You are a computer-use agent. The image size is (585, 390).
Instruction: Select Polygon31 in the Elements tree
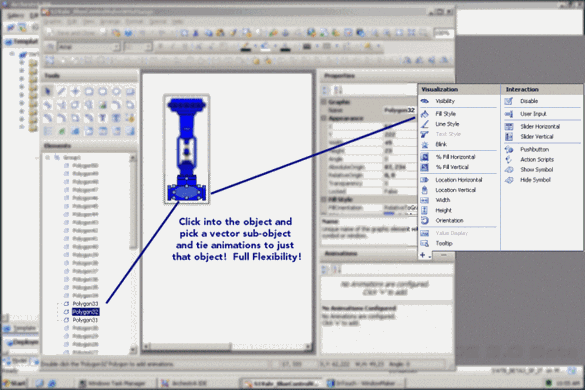(x=85, y=320)
